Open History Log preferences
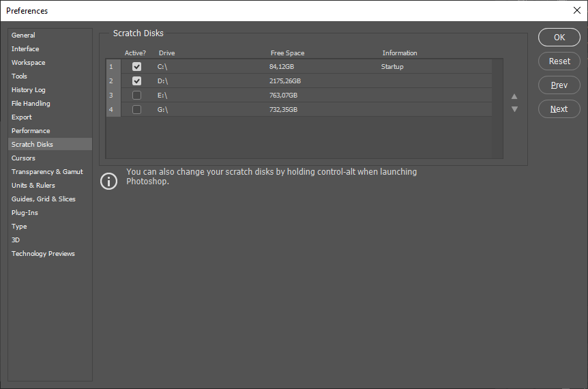 50,90
